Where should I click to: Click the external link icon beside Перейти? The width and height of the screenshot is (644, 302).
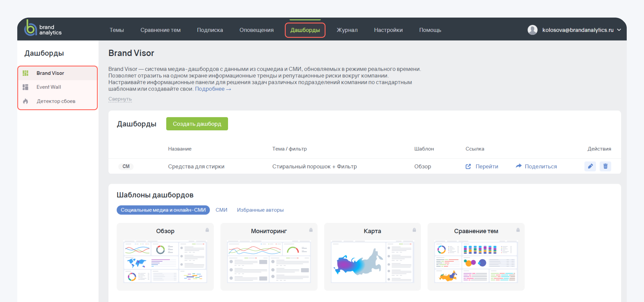[x=468, y=166]
